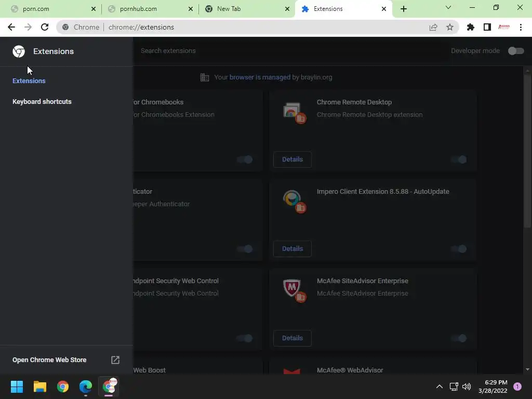The height and width of the screenshot is (399, 532).
Task: Show hidden system tray icons
Action: pyautogui.click(x=440, y=387)
